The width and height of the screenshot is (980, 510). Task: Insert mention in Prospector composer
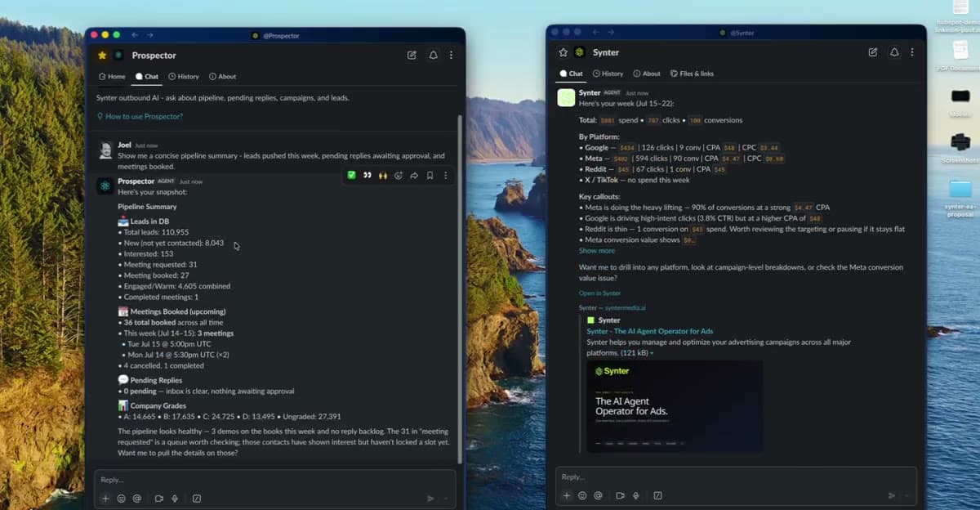click(136, 499)
